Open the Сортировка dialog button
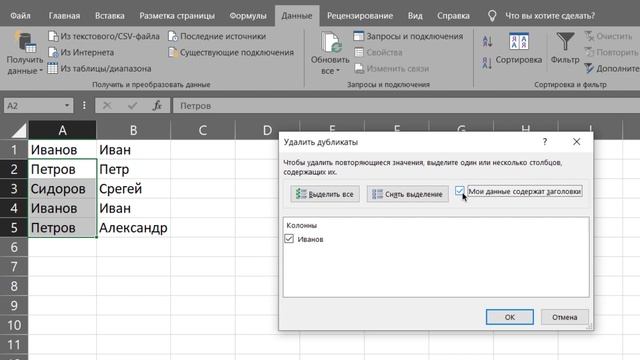640x360 pixels. [519, 48]
